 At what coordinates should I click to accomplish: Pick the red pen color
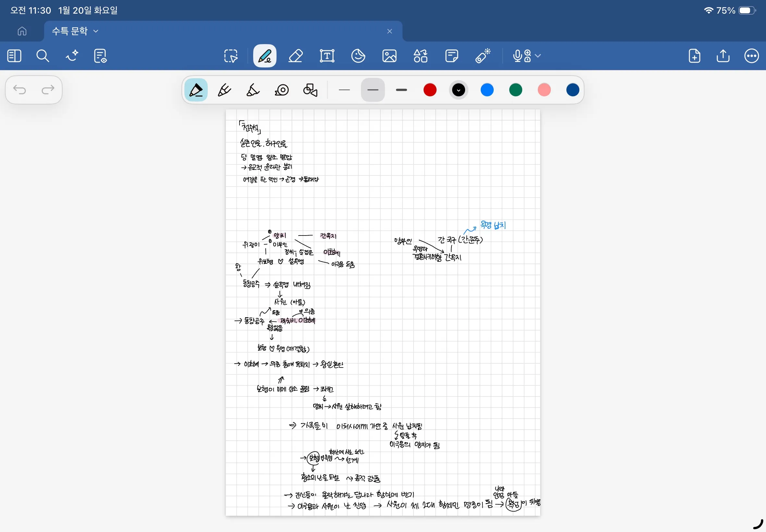429,90
